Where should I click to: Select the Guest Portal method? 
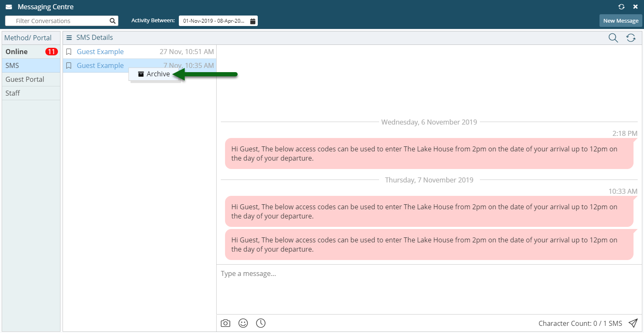coord(31,79)
